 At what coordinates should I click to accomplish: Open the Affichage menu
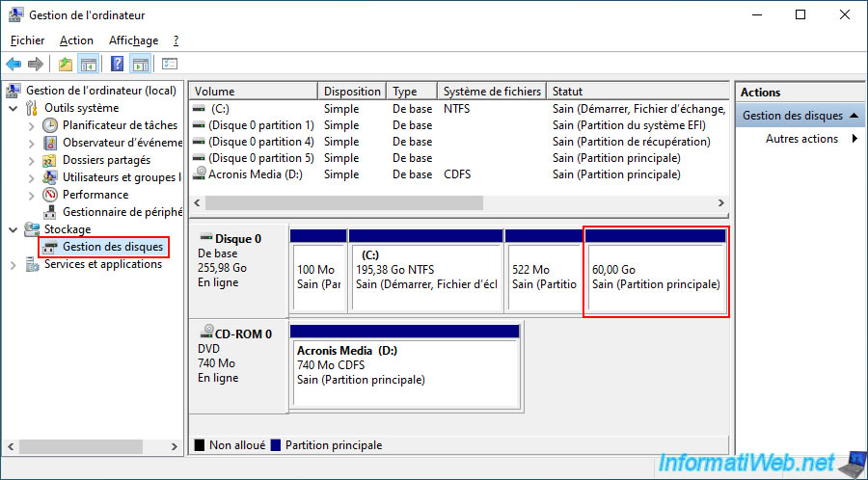133,40
